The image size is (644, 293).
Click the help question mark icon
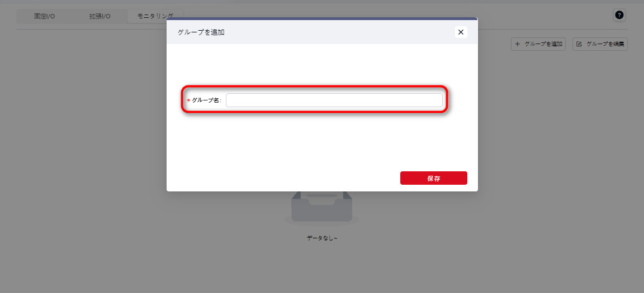(x=619, y=15)
